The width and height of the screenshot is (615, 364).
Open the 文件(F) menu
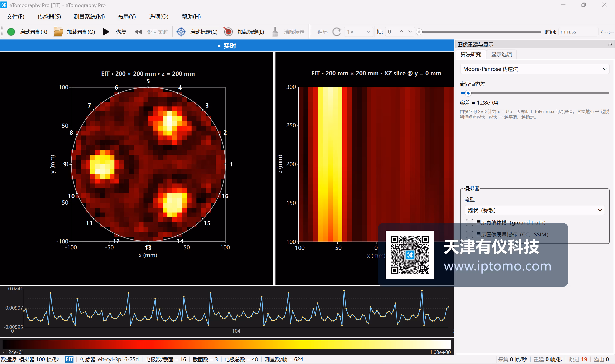(15, 17)
